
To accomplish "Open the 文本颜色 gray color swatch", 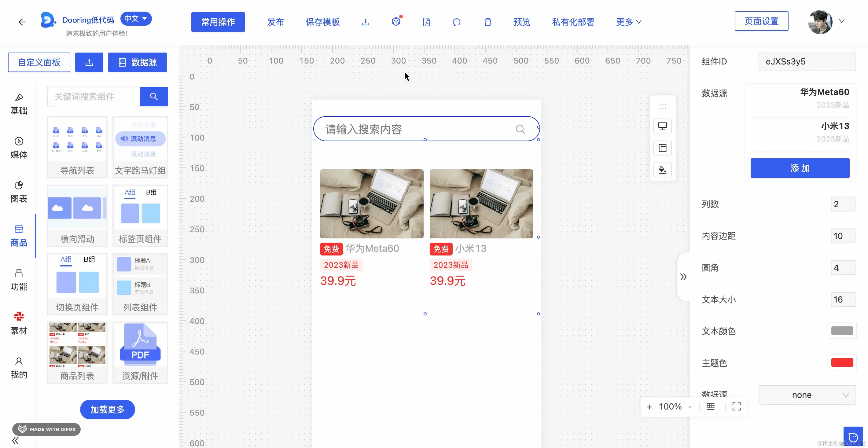I will pyautogui.click(x=842, y=331).
